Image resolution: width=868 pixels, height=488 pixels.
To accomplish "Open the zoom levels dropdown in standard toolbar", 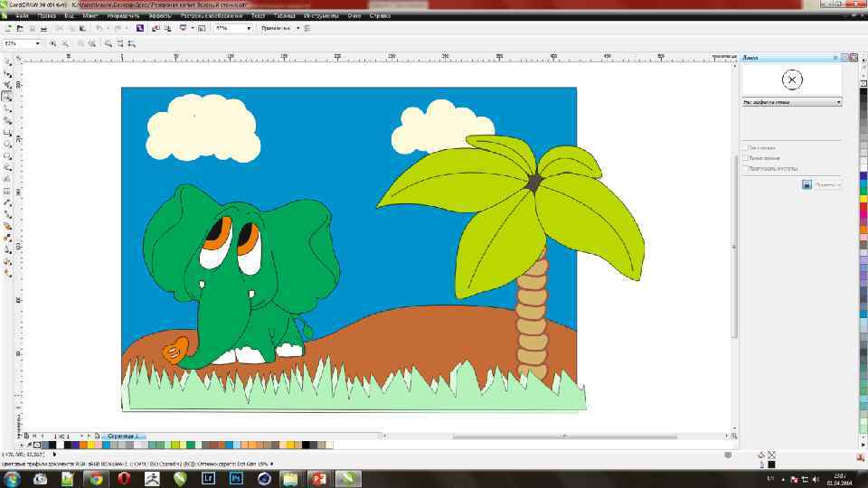I will tap(249, 28).
